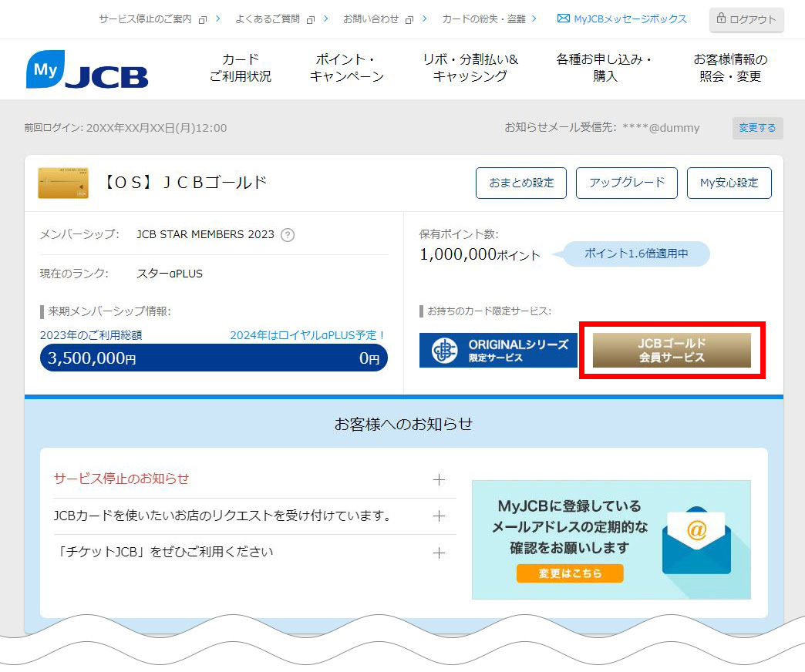This screenshot has height=672, width=805.
Task: Click the お客様へのお知らせ heading
Action: tap(403, 424)
